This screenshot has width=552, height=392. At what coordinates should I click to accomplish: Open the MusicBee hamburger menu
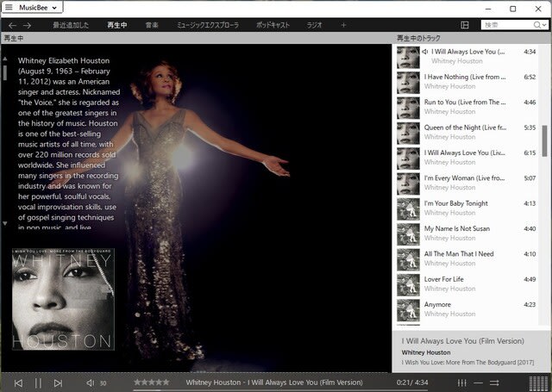[9, 7]
